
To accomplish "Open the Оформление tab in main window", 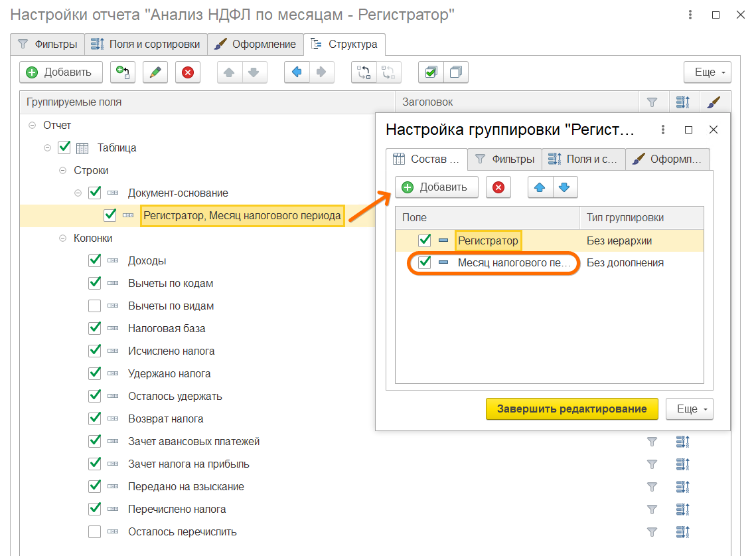I will (256, 45).
